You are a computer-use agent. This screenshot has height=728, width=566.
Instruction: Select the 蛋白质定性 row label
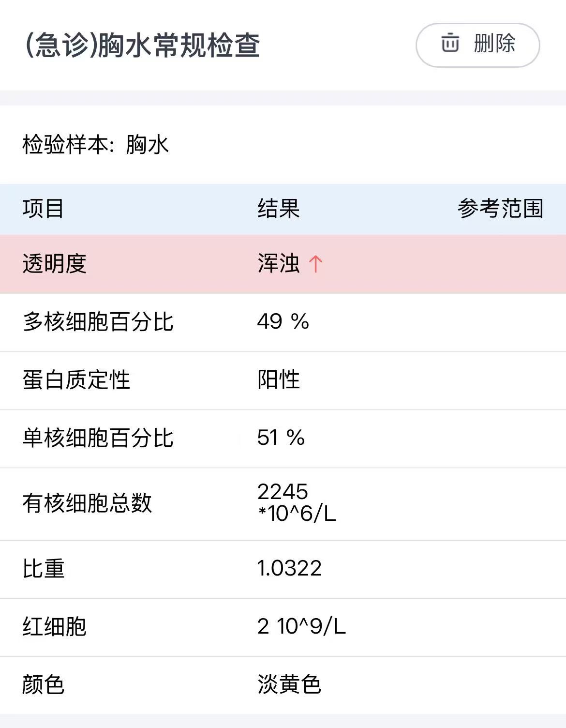point(76,380)
